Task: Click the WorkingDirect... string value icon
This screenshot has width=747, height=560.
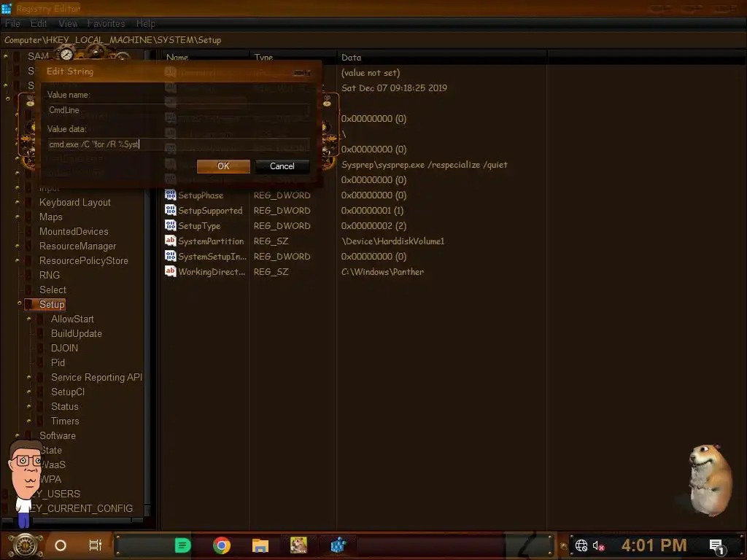Action: tap(170, 271)
